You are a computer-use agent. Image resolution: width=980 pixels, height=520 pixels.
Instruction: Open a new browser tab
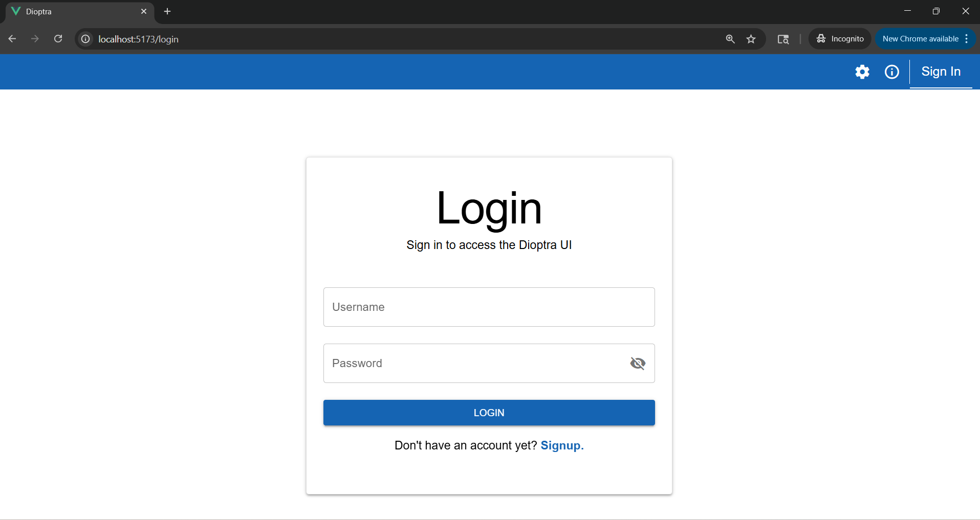click(x=167, y=11)
